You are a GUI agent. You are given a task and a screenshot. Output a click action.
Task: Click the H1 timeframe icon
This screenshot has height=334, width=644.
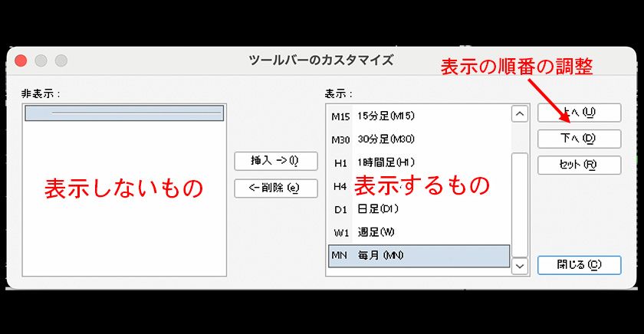coord(340,162)
